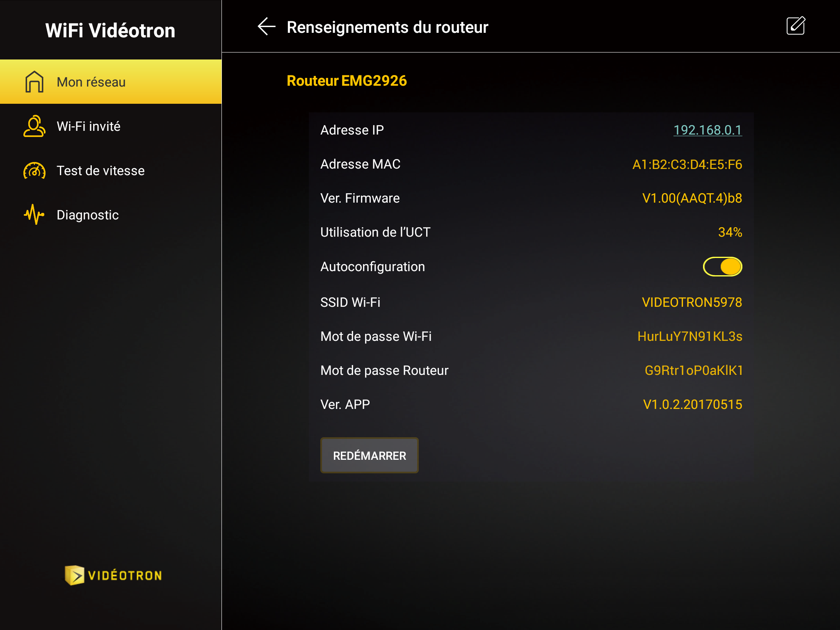840x630 pixels.
Task: Click the 34% CPU usage value
Action: pyautogui.click(x=730, y=232)
